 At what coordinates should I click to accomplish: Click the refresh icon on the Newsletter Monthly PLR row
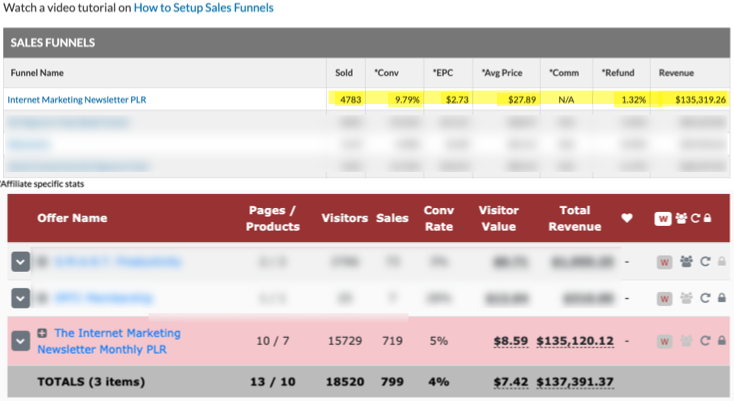pos(705,341)
